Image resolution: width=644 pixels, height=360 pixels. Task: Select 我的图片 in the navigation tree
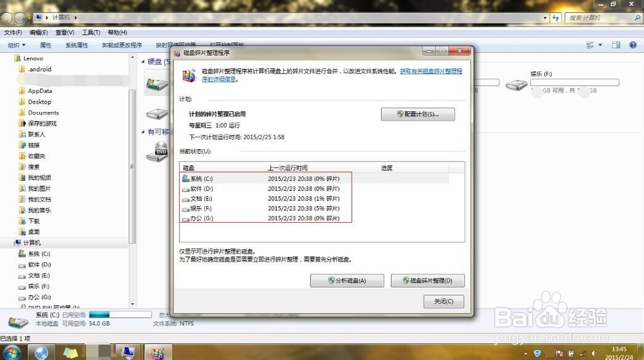coord(39,189)
